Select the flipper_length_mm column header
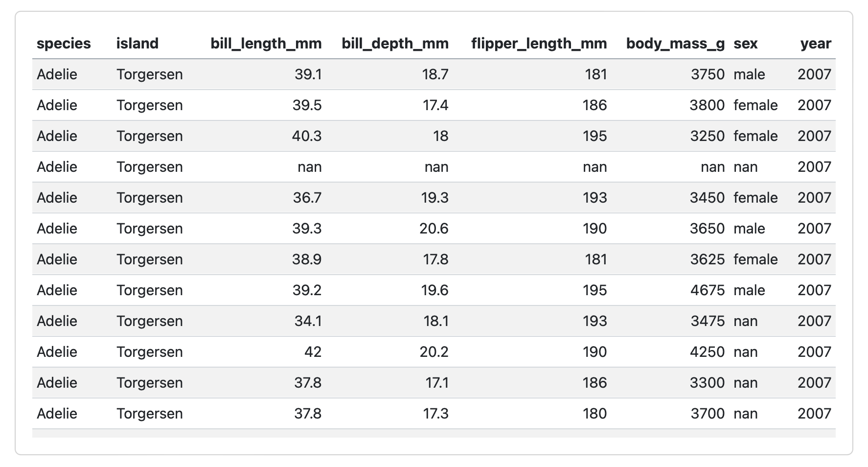 (539, 44)
